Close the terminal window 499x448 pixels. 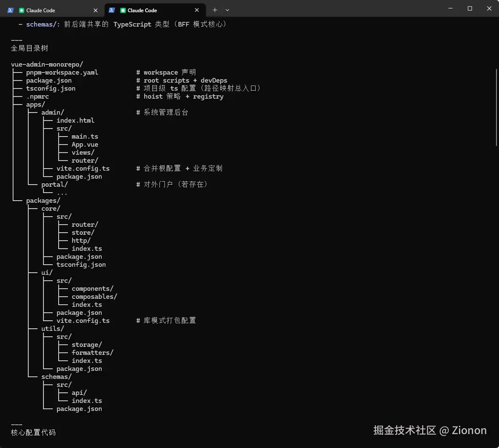click(489, 8)
